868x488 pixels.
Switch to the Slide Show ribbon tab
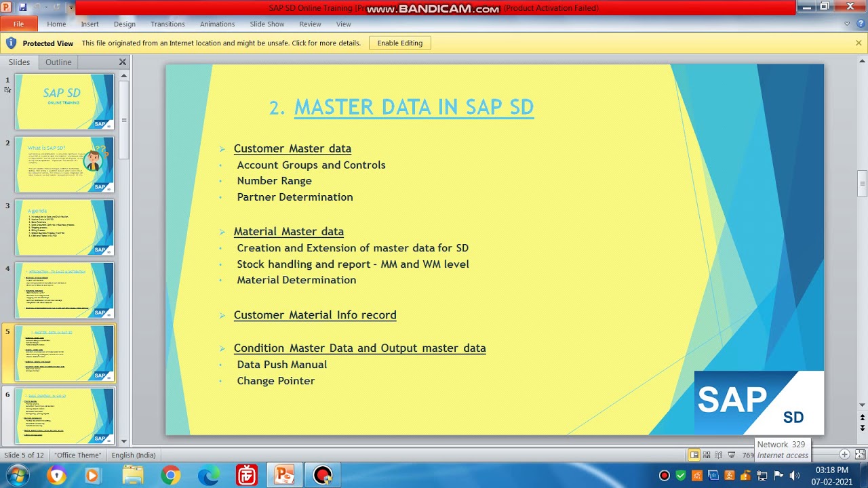pos(267,24)
